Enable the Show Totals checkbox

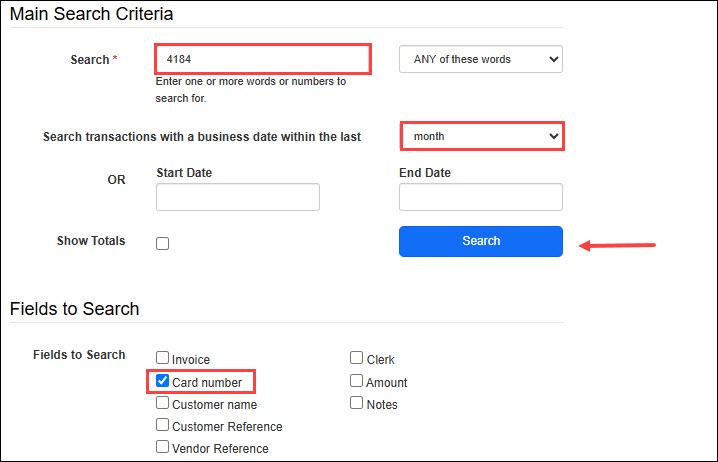tap(163, 243)
